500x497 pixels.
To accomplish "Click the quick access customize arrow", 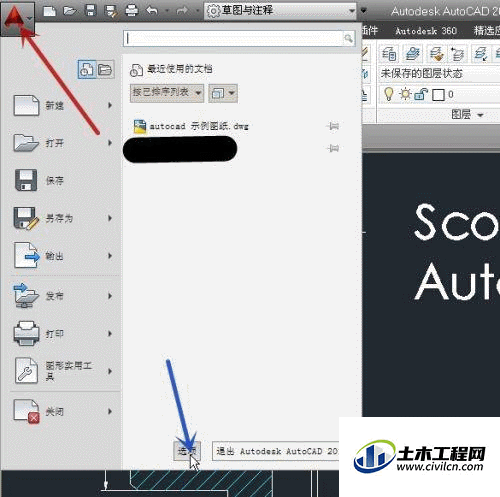I will point(364,11).
